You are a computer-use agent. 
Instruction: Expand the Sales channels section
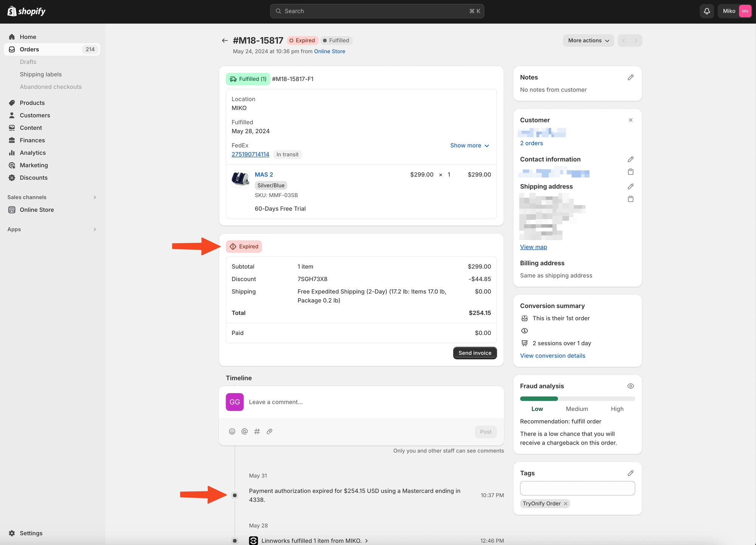[x=94, y=197]
